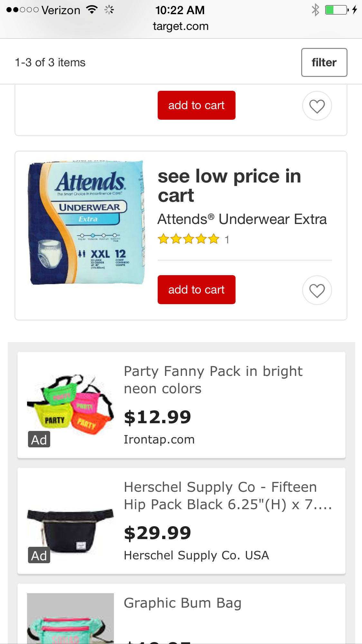Tap the target.com address bar
The height and width of the screenshot is (644, 362).
pyautogui.click(x=181, y=26)
